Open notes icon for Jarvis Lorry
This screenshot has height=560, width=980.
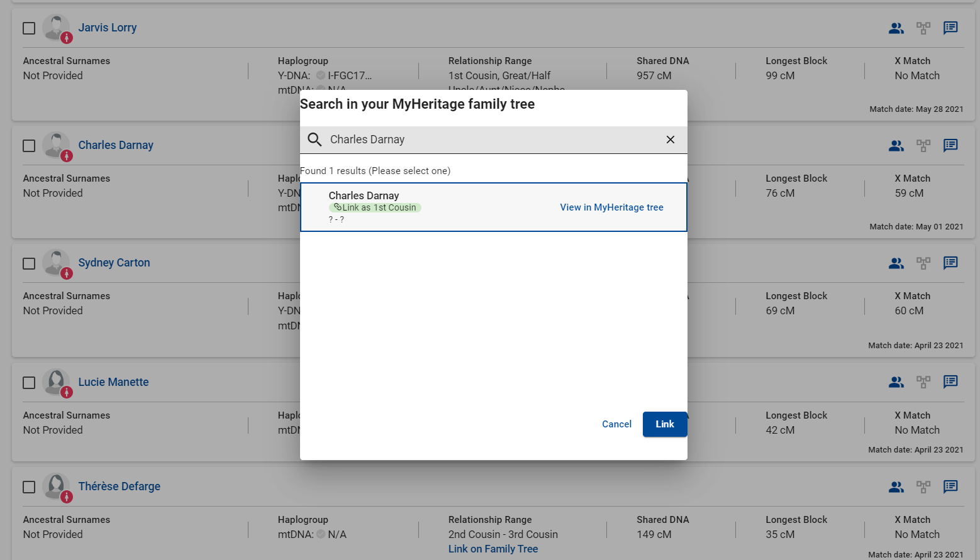pyautogui.click(x=950, y=28)
